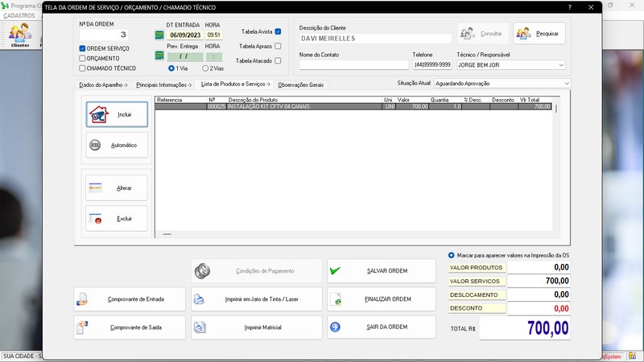Screen dimensions: 644x362
Task: Click the Nome do Contato field
Action: tap(353, 65)
